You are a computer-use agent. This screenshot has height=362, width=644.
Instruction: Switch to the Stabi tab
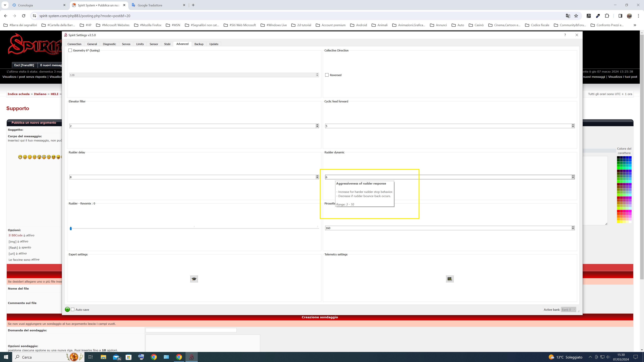tap(167, 44)
